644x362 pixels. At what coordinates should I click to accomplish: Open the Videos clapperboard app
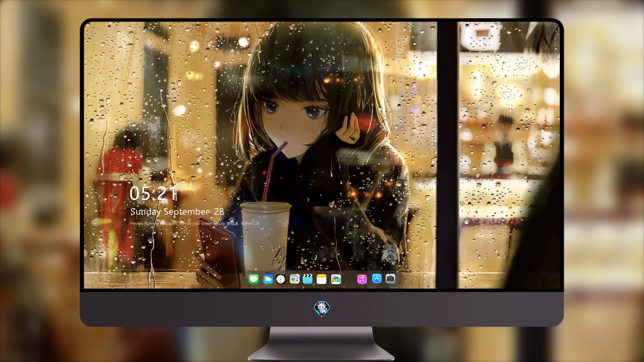[308, 279]
